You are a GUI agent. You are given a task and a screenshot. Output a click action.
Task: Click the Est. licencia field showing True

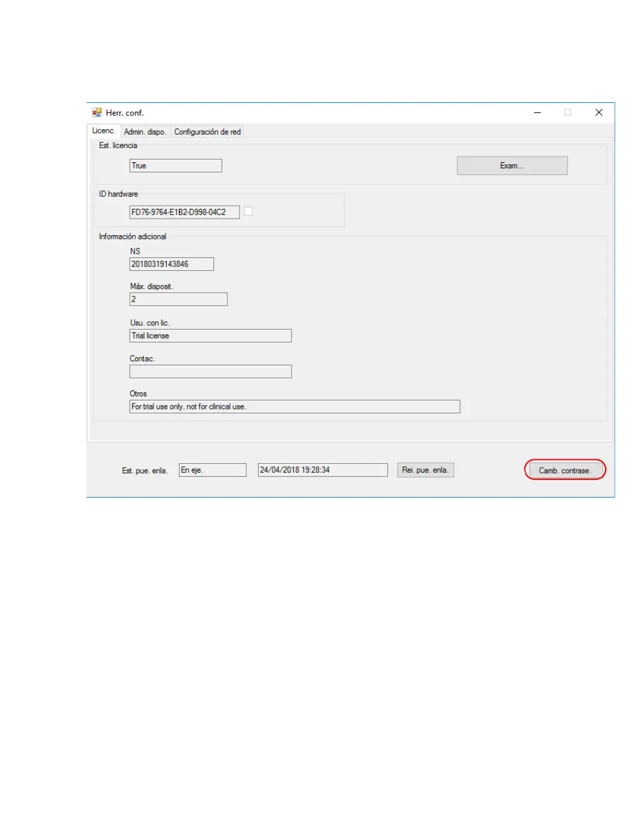(176, 165)
